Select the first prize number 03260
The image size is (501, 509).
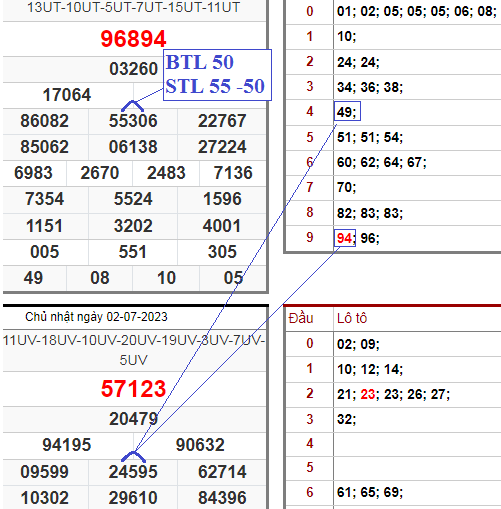tap(133, 69)
